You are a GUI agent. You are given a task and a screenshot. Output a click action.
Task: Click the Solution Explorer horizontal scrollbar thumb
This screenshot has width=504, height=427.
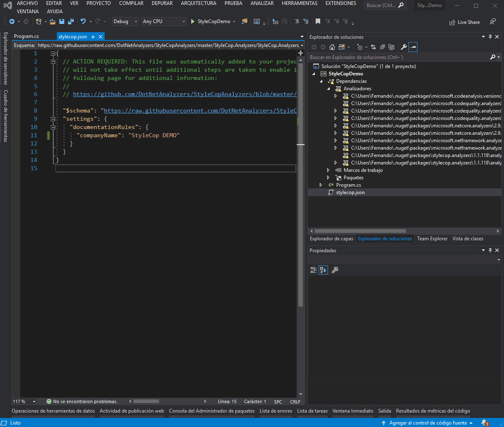[x=360, y=231]
